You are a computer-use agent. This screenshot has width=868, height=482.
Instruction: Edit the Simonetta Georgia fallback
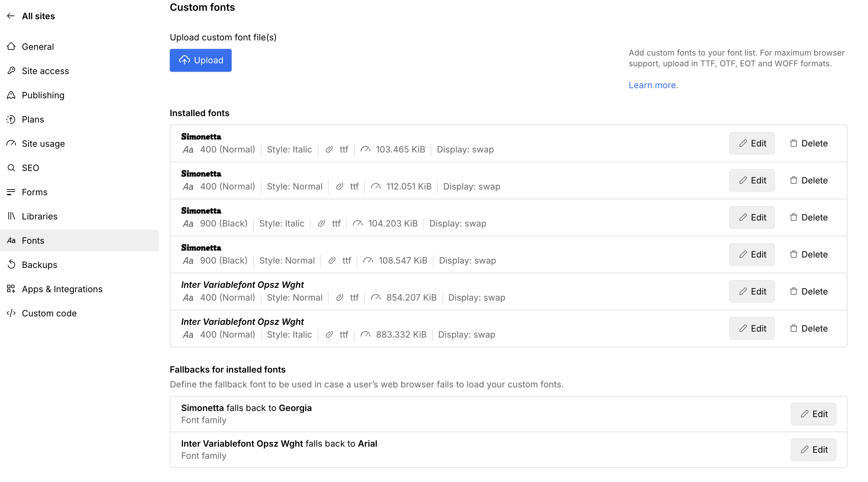click(x=813, y=414)
